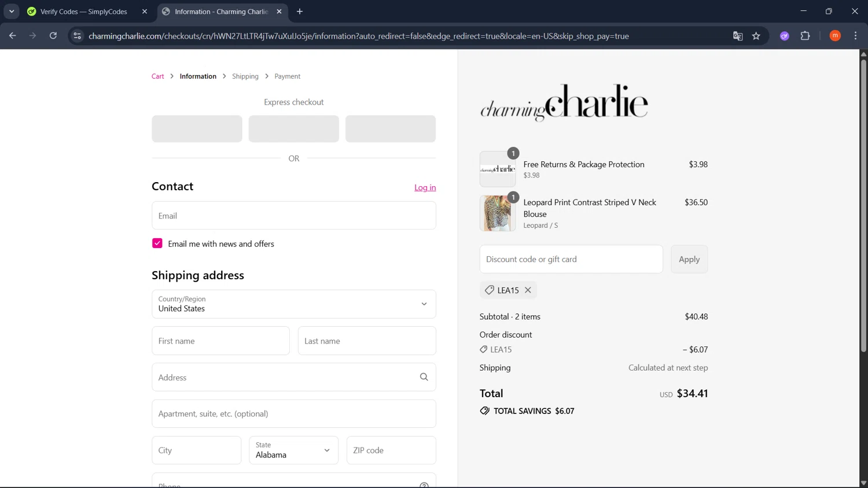The image size is (868, 488).
Task: Reload the current page
Action: point(53,36)
